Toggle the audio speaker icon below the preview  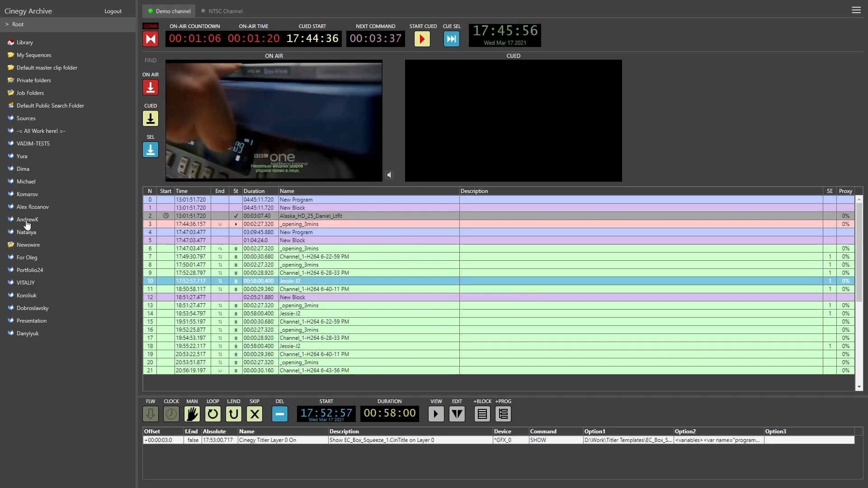click(389, 175)
